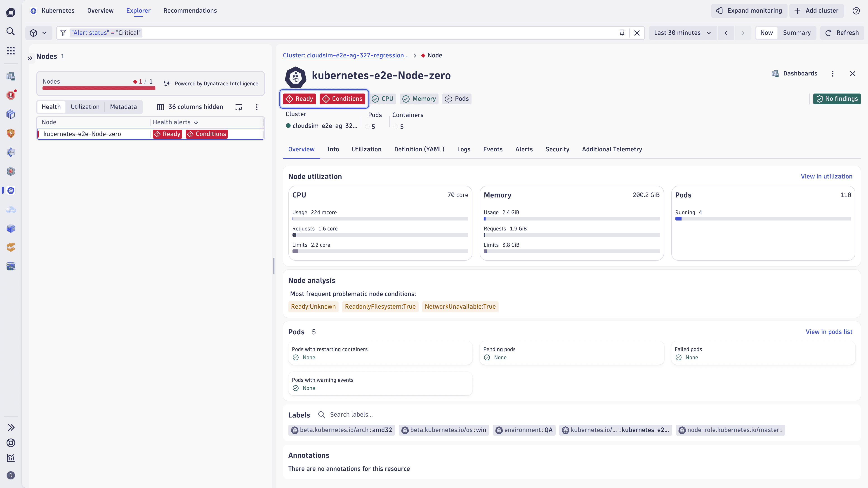Open the detail panel kebab menu
This screenshot has height=488, width=868.
click(x=833, y=74)
